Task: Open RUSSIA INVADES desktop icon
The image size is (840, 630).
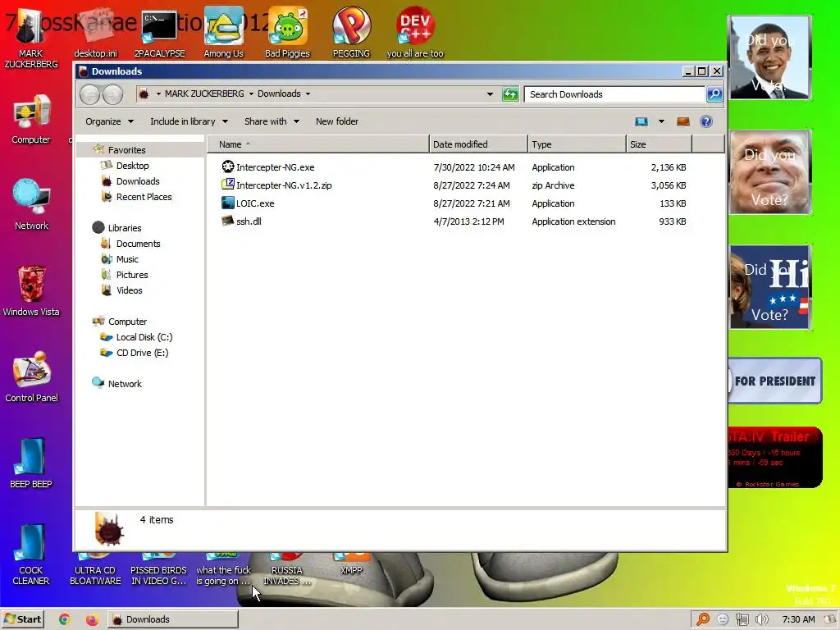Action: [287, 570]
